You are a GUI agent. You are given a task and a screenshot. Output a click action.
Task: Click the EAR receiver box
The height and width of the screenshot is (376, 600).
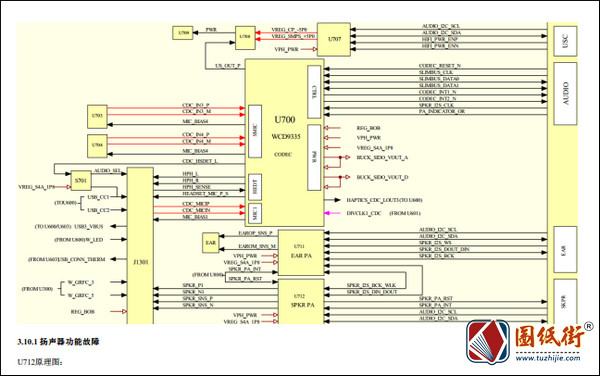click(x=210, y=243)
